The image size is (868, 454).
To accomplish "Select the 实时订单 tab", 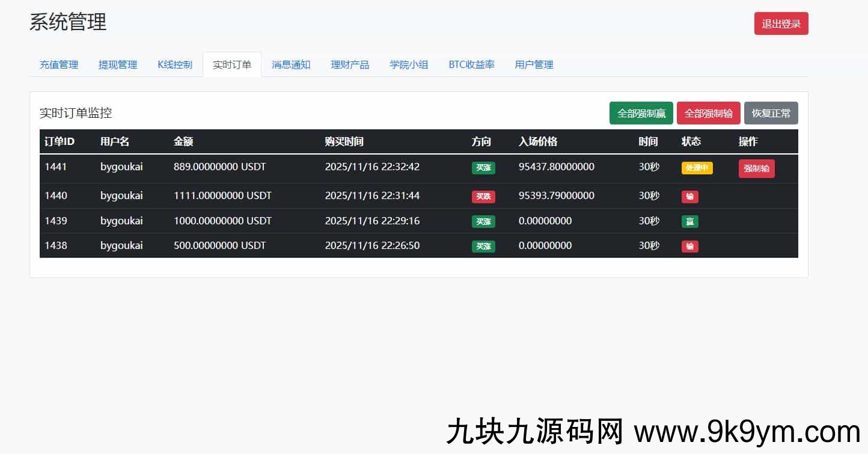I will [x=232, y=64].
